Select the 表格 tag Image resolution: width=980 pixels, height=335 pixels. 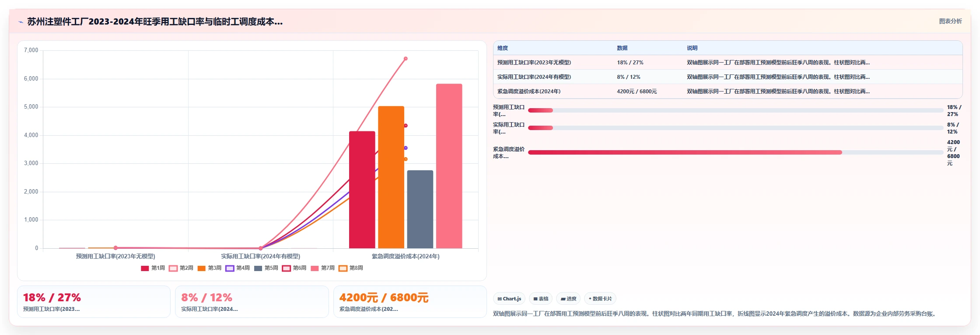pyautogui.click(x=541, y=299)
